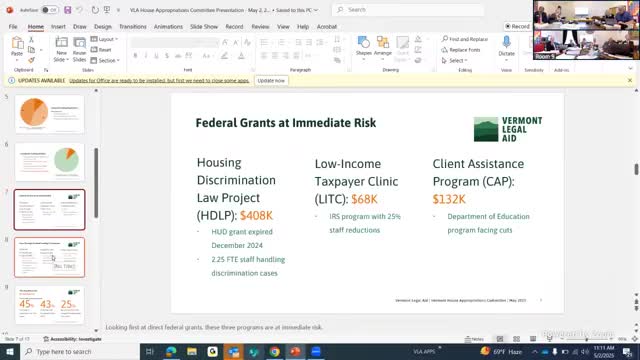Start presentation from beginning icon
The image size is (640, 360).
107,10
